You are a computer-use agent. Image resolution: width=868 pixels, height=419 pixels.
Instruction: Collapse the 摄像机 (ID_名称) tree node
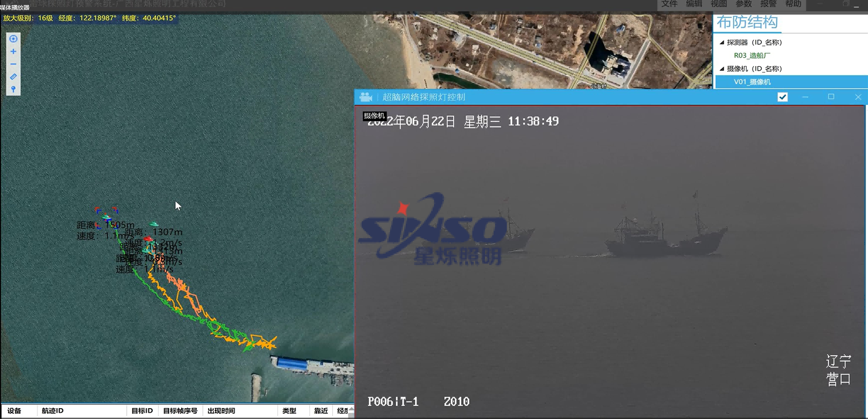[722, 69]
